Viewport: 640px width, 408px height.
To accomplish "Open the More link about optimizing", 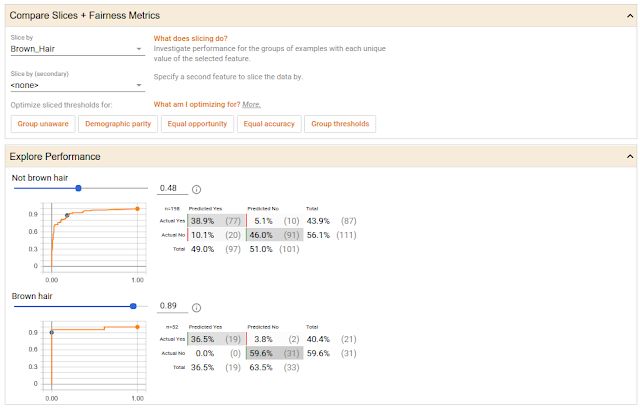I will pos(251,104).
